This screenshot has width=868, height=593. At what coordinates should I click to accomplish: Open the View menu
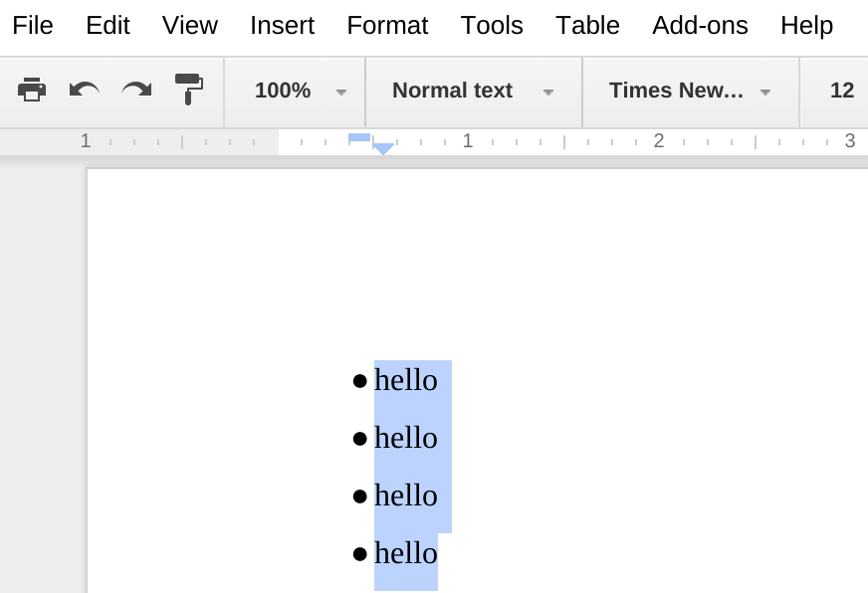(190, 26)
